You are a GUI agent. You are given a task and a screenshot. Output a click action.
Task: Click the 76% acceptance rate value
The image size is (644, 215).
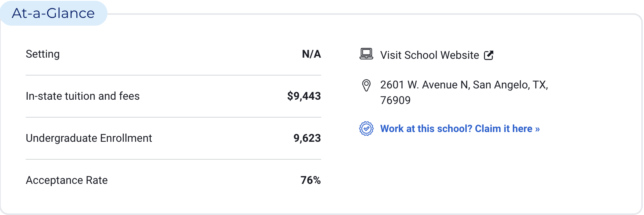pyautogui.click(x=310, y=180)
